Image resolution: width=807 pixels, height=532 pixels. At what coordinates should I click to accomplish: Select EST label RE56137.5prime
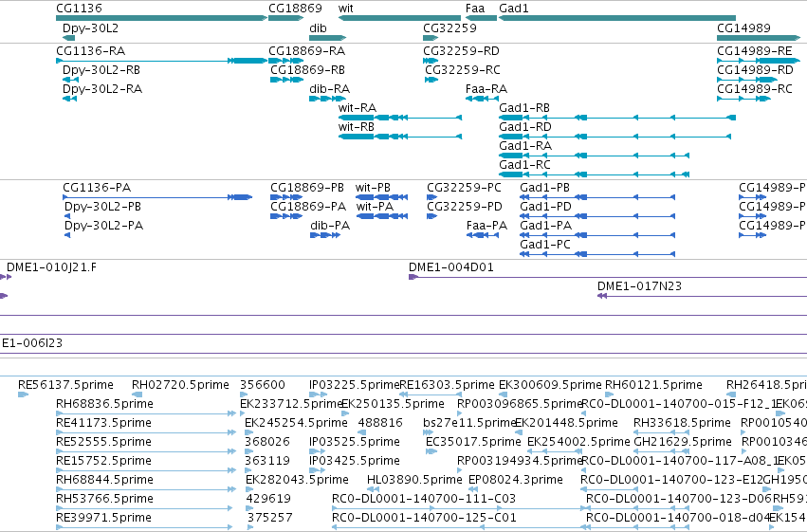point(65,385)
